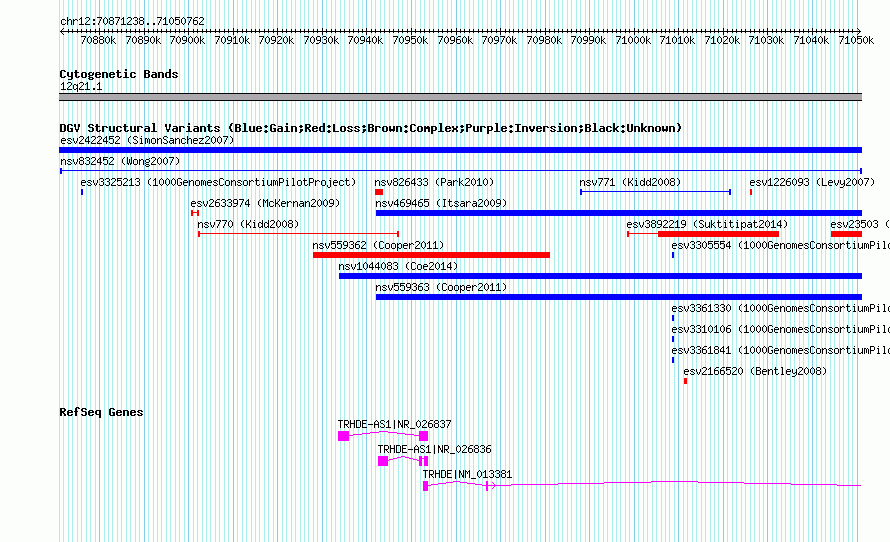This screenshot has height=542, width=890.
Task: Select the esv1226093 Levy2007 red marker
Action: pos(751,192)
